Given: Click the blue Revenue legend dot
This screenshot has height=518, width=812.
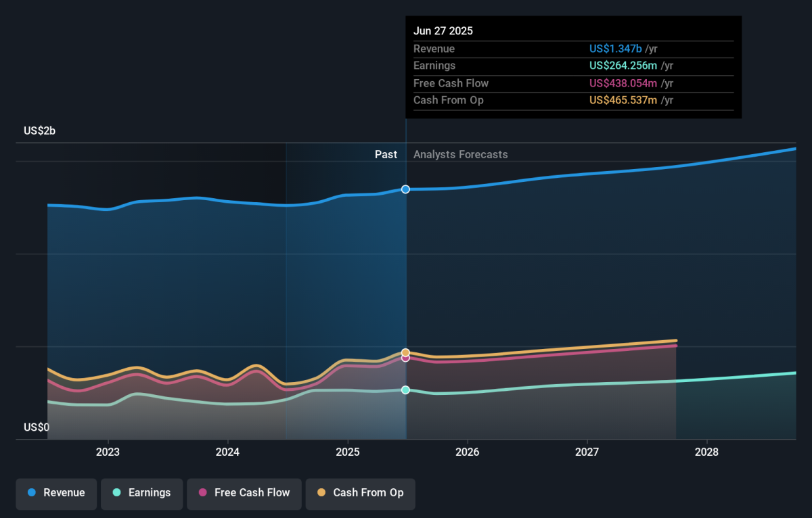Looking at the screenshot, I should pos(32,493).
